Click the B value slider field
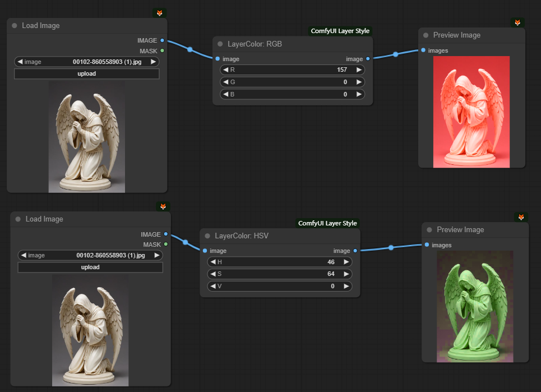 click(x=292, y=95)
